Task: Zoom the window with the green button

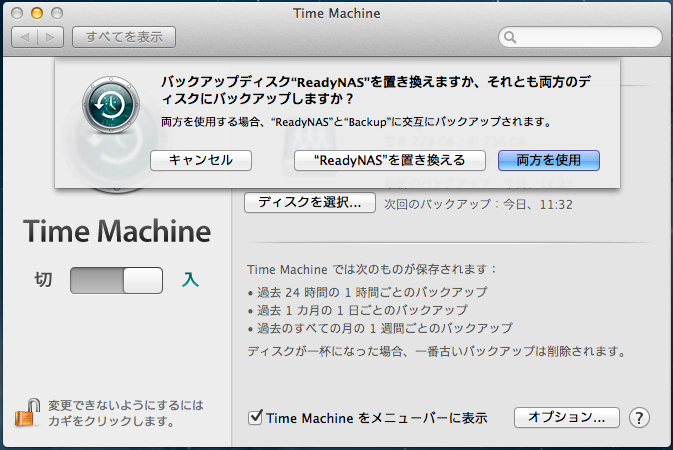Action: tap(58, 13)
